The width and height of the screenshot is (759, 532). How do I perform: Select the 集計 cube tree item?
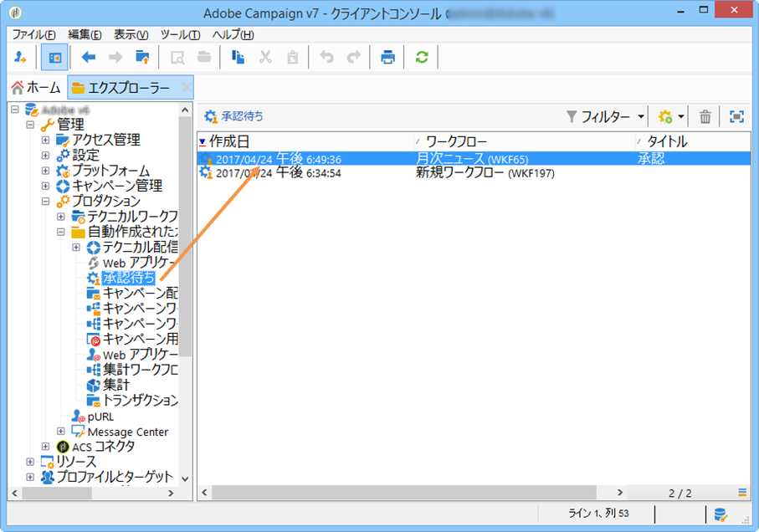(115, 385)
